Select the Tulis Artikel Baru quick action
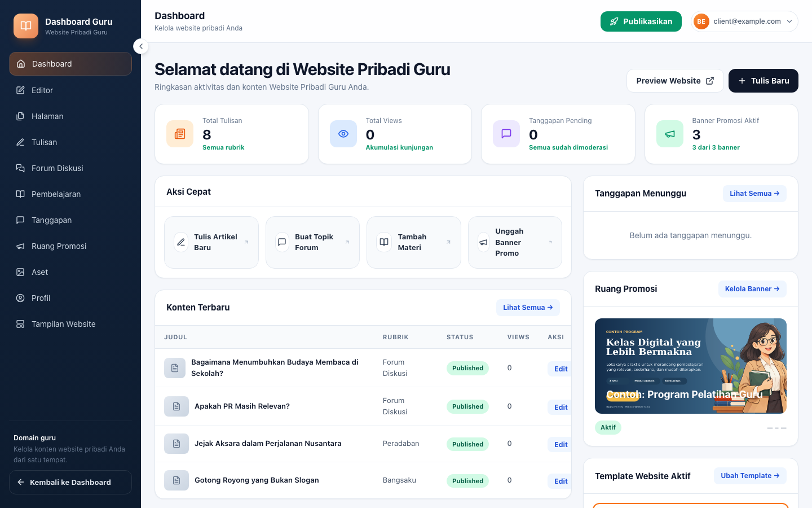 (x=211, y=242)
